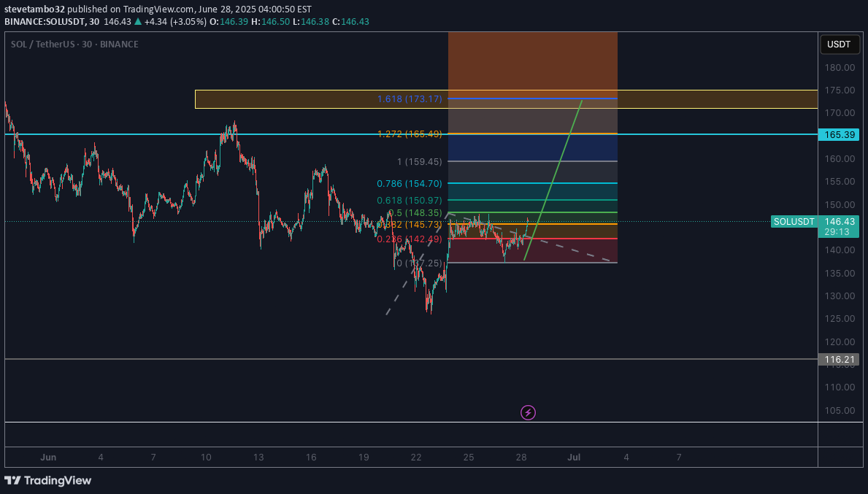
Task: Click the Jun date axis label
Action: coord(48,458)
